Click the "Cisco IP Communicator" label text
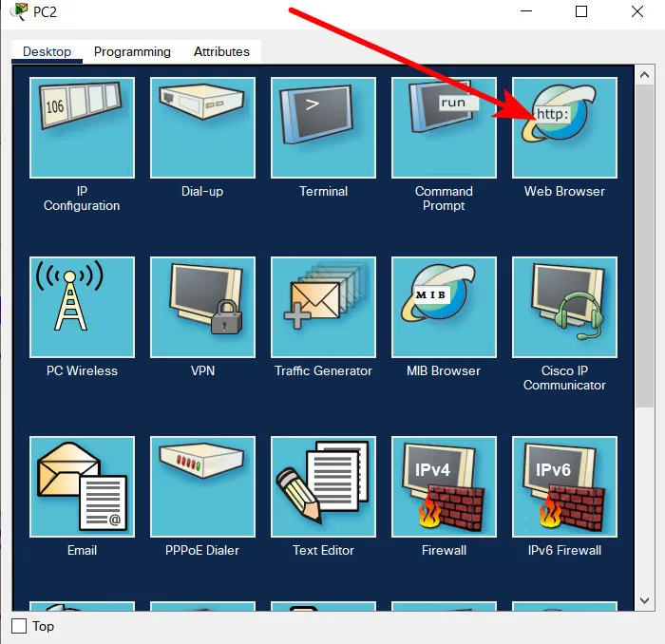 [564, 378]
